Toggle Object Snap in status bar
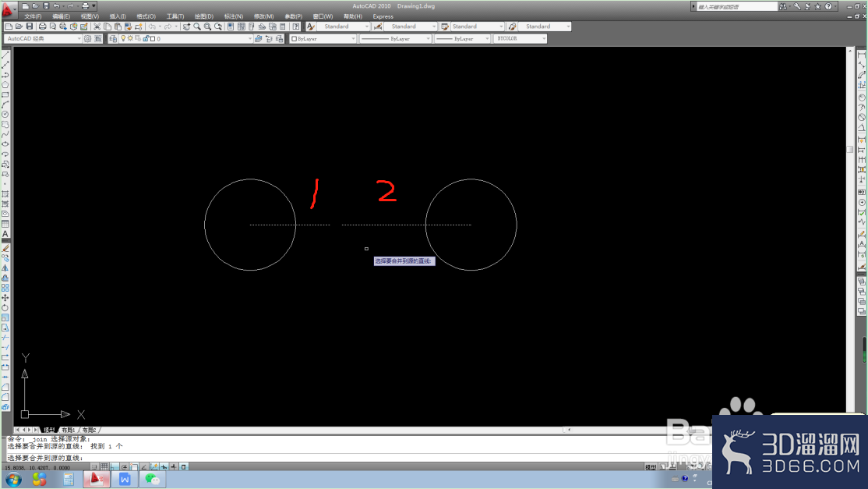Screen dimensions: 868x489 click(x=134, y=467)
